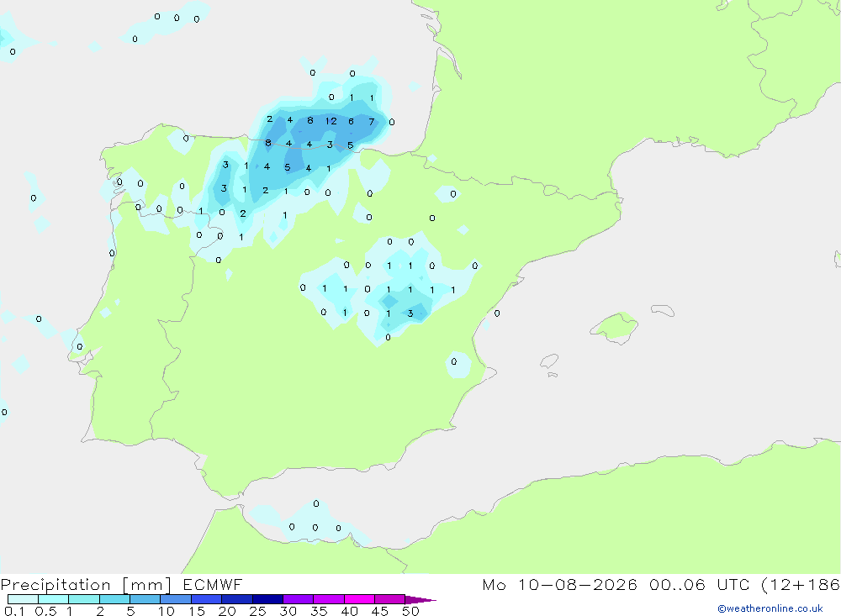The image size is (841, 616).
Task: Click the 0.1–0.5 mm legend color swatch
Action: [23, 599]
